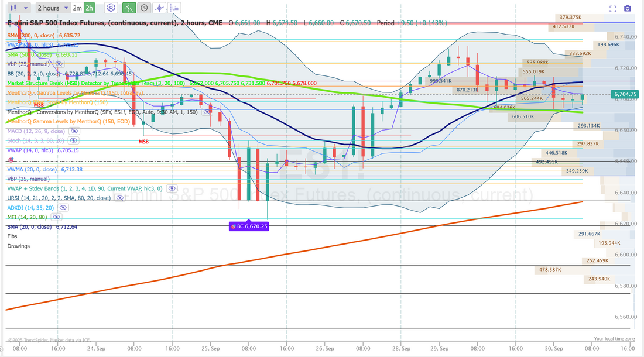Toggle the green chart pattern indicator button
The image size is (644, 357).
tap(128, 8)
